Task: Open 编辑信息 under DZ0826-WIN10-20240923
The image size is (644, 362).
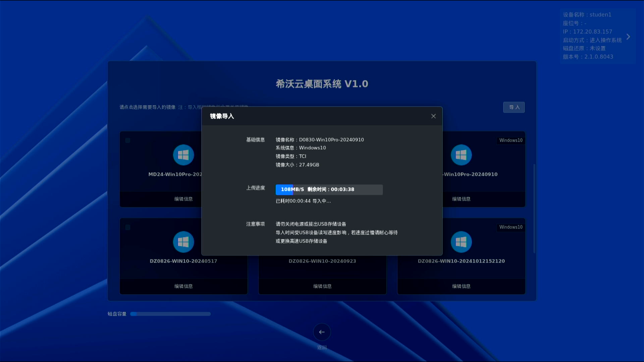Action: coord(322,286)
